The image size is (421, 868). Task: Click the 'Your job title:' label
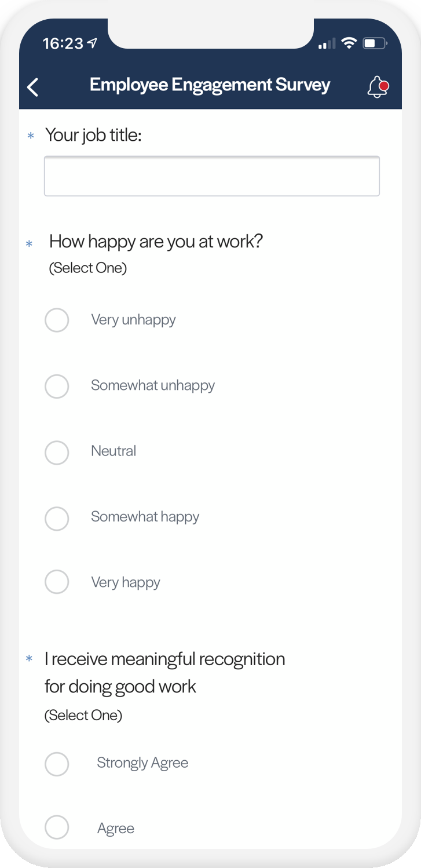[x=93, y=136]
